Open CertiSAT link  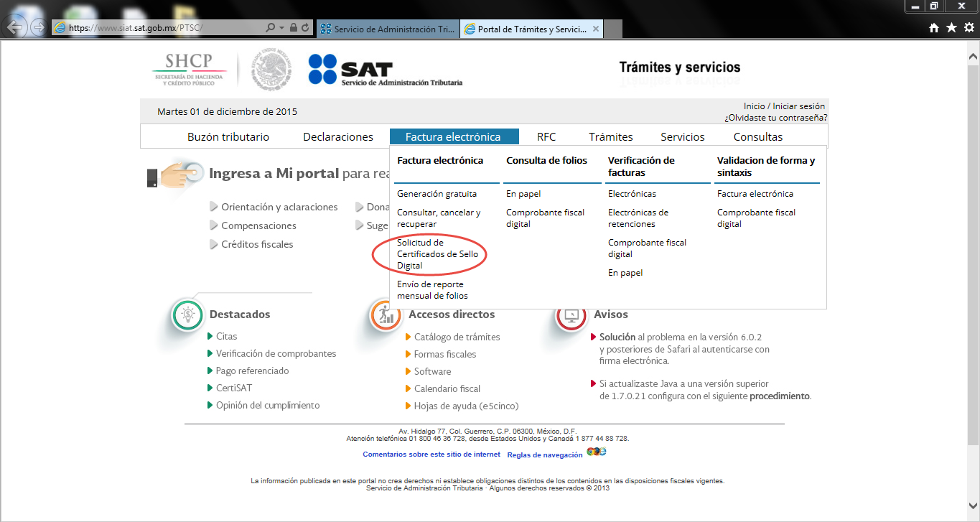[234, 388]
